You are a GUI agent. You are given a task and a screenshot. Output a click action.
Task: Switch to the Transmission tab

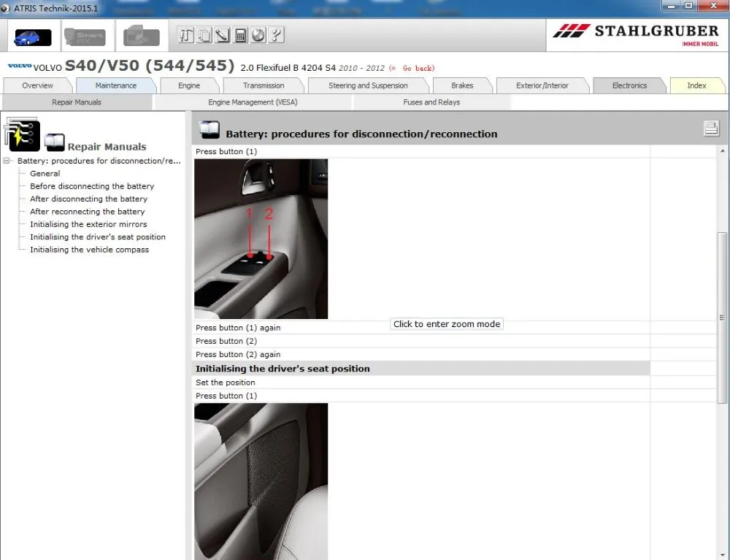point(264,85)
